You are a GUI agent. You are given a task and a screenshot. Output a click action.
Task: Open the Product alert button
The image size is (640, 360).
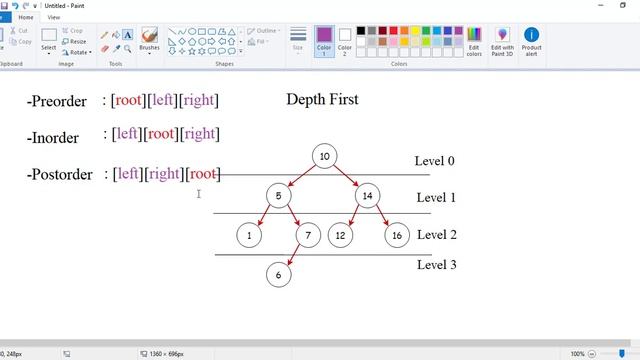(531, 41)
